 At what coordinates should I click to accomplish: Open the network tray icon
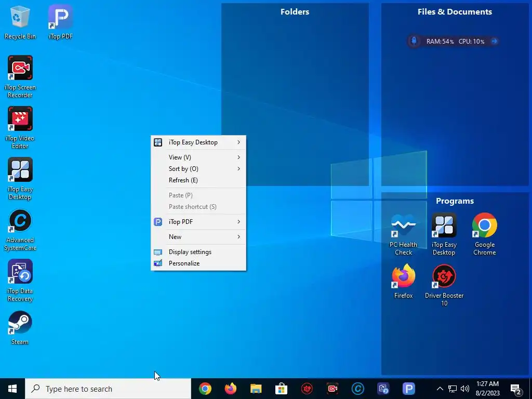point(453,389)
